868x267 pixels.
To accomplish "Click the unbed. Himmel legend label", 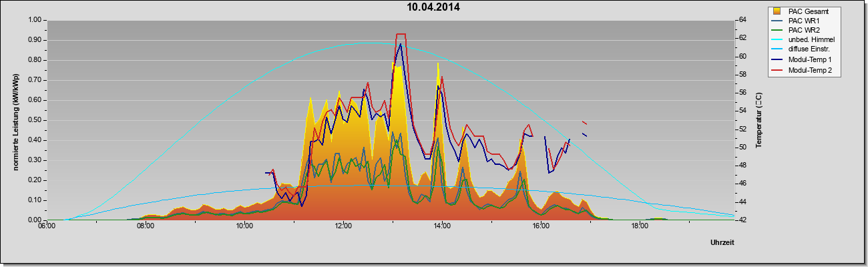I will [811, 40].
